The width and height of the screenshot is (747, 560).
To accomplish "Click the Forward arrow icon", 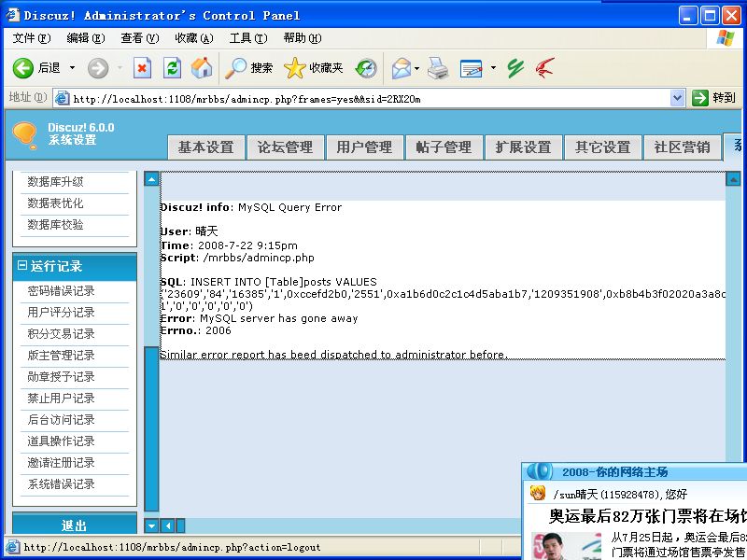I will [98, 68].
